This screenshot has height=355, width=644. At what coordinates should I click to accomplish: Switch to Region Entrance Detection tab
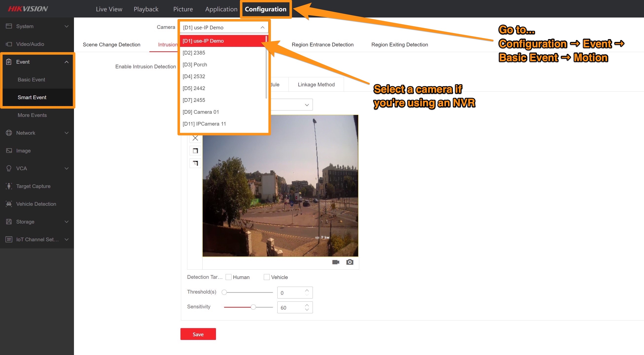(322, 45)
